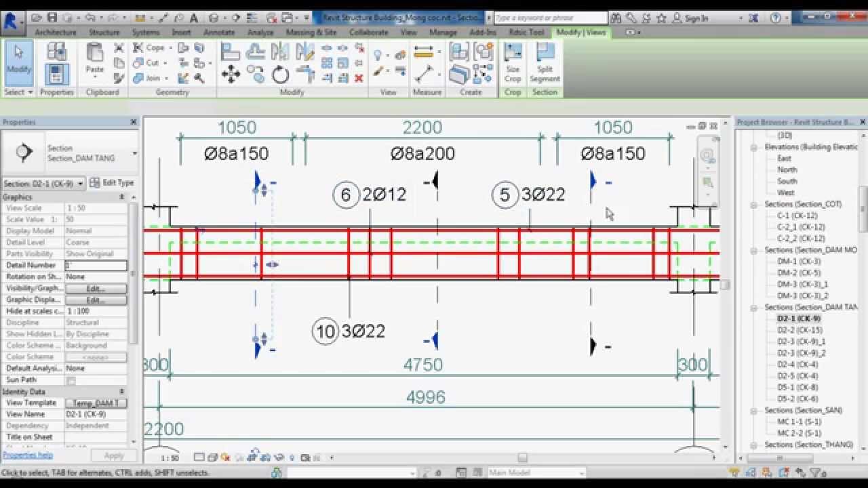Click the Temp_DAM T view template button
This screenshot has width=868, height=488.
pos(96,403)
